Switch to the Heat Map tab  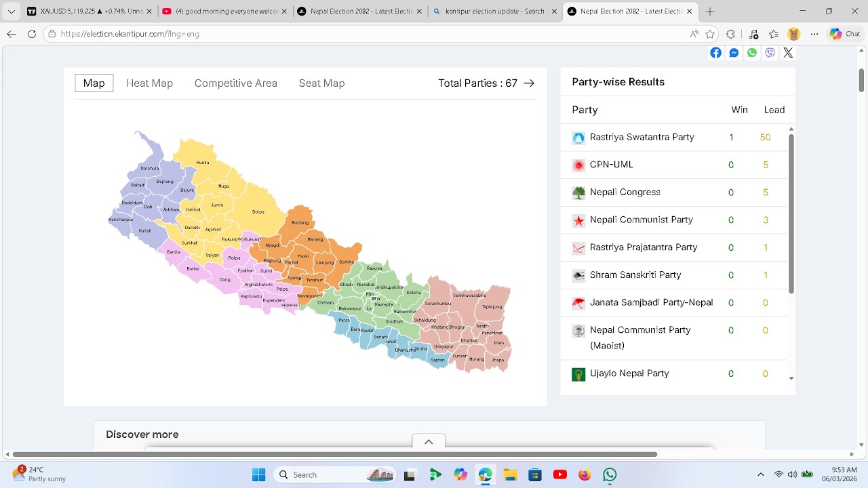tap(149, 83)
